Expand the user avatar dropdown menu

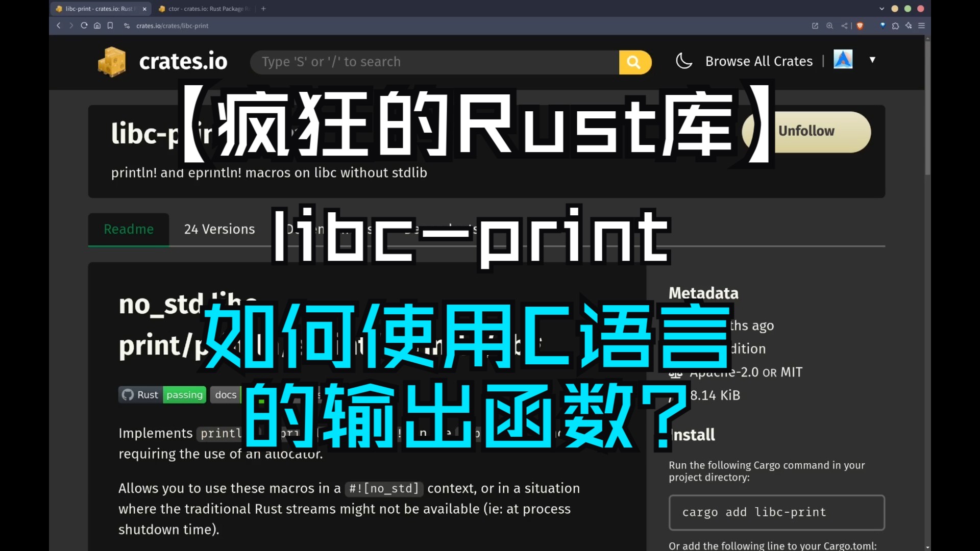[872, 61]
